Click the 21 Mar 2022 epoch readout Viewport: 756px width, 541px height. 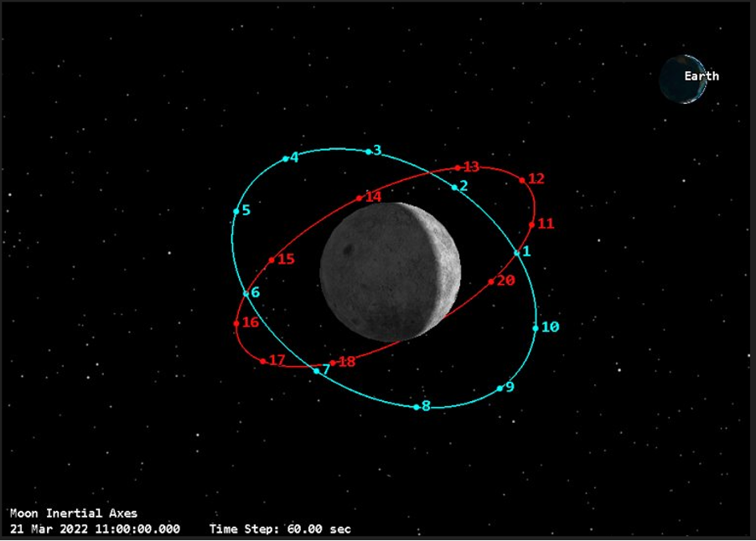coord(95,529)
